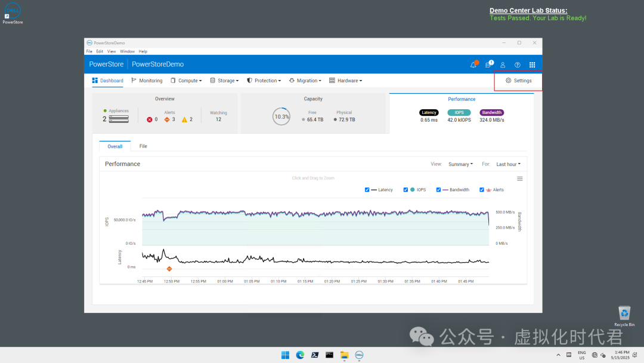This screenshot has height=363, width=644.
Task: Uncheck the Alerts legend checkbox
Action: click(482, 190)
